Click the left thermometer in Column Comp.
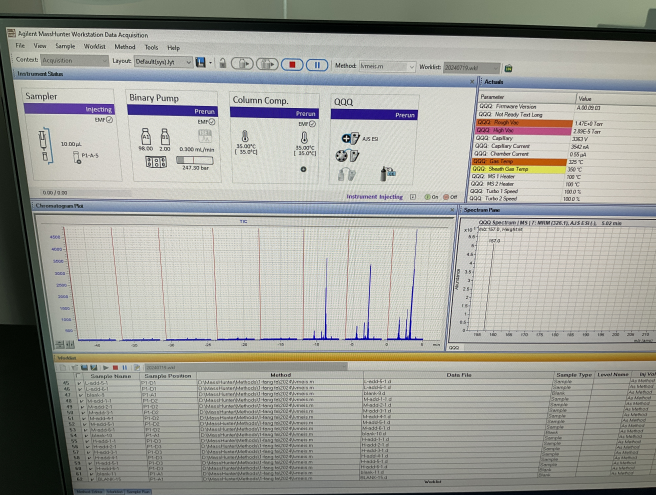656x495 pixels. (245, 136)
